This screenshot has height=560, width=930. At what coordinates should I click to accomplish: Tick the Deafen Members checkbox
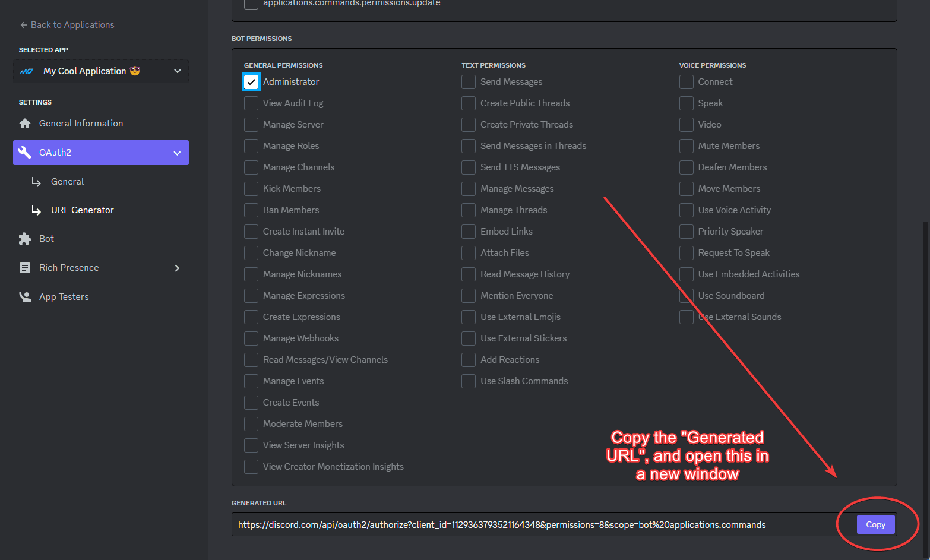point(687,167)
